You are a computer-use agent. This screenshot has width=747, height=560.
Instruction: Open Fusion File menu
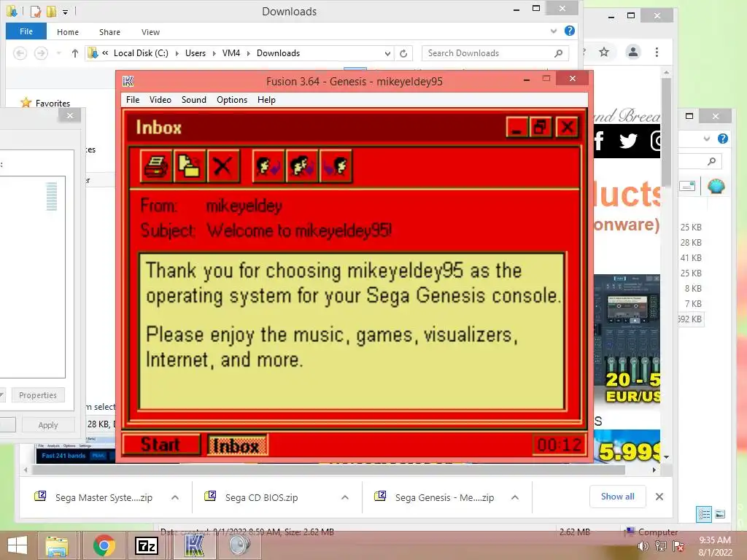pyautogui.click(x=133, y=99)
